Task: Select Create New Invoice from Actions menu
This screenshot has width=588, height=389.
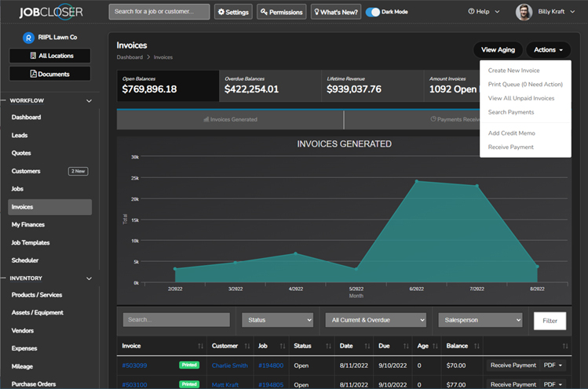Action: [x=513, y=71]
